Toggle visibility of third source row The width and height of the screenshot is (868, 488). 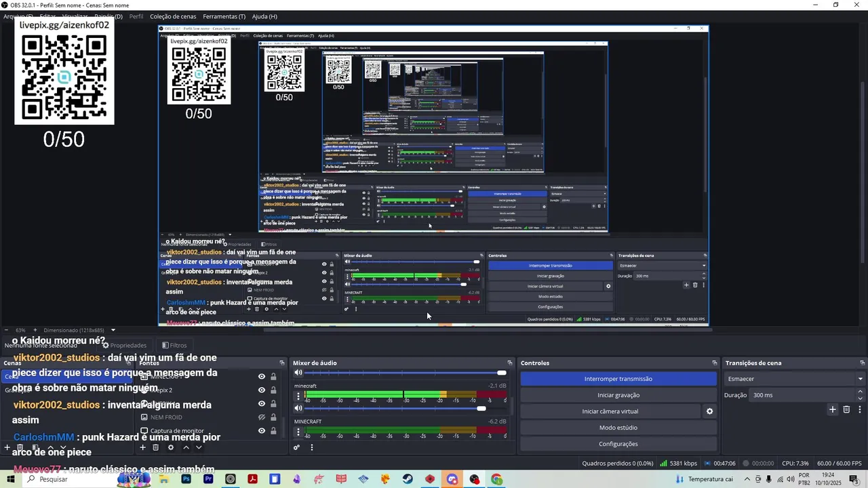(262, 404)
